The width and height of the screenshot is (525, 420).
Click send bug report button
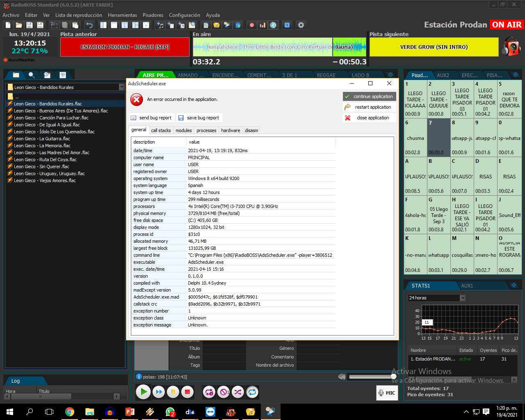pyautogui.click(x=151, y=118)
